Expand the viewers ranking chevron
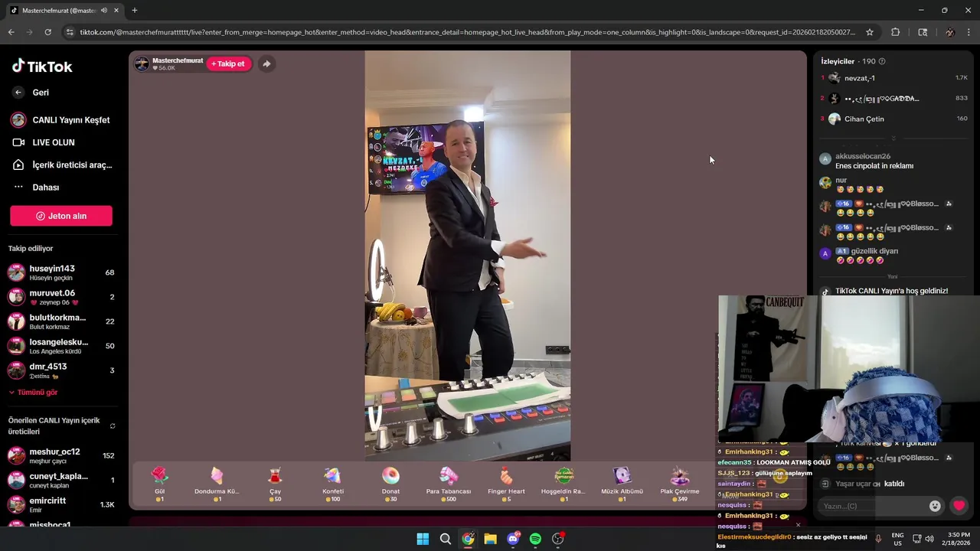 [x=893, y=139]
